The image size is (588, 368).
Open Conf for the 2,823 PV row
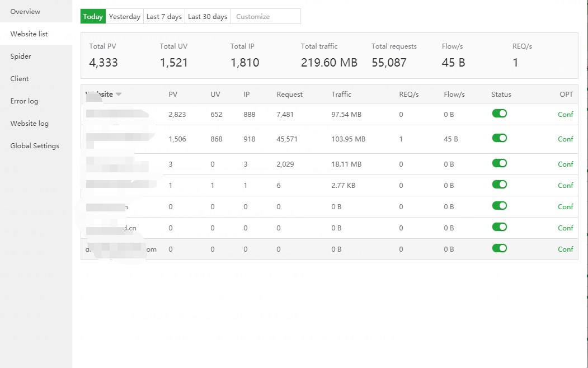tap(565, 115)
